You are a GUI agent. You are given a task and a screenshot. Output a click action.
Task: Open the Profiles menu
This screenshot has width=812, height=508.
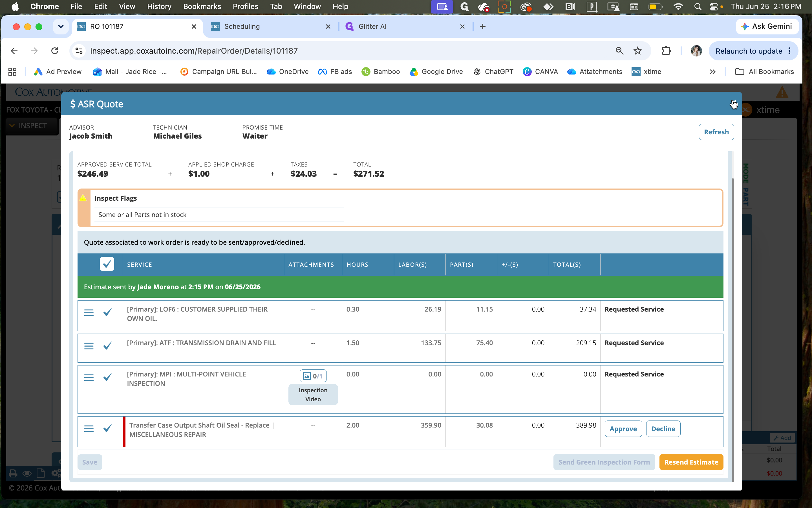[x=245, y=6]
